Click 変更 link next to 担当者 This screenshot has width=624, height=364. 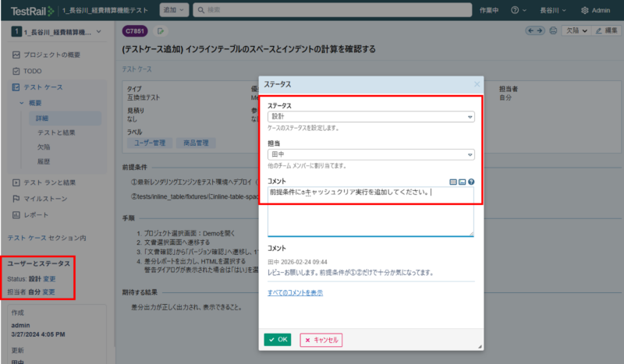(48, 292)
